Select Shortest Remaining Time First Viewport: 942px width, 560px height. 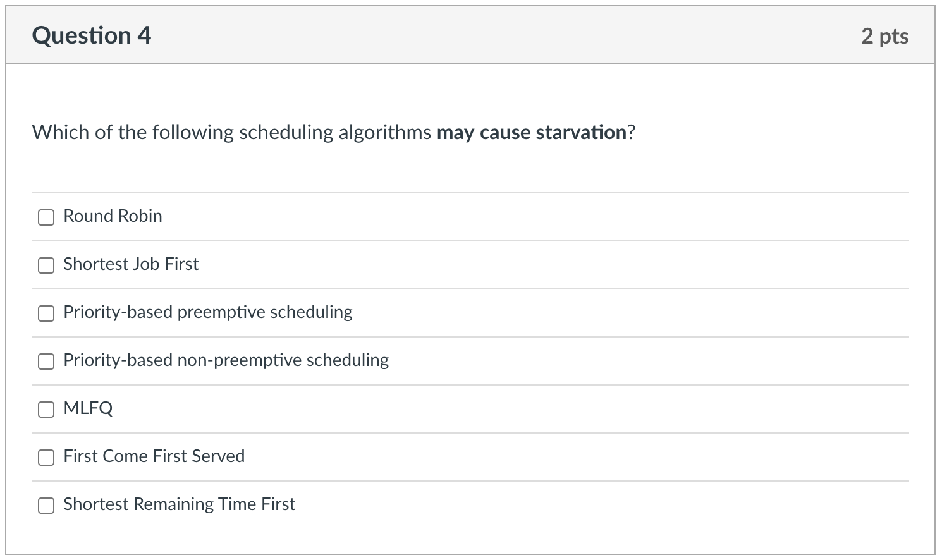pos(46,506)
